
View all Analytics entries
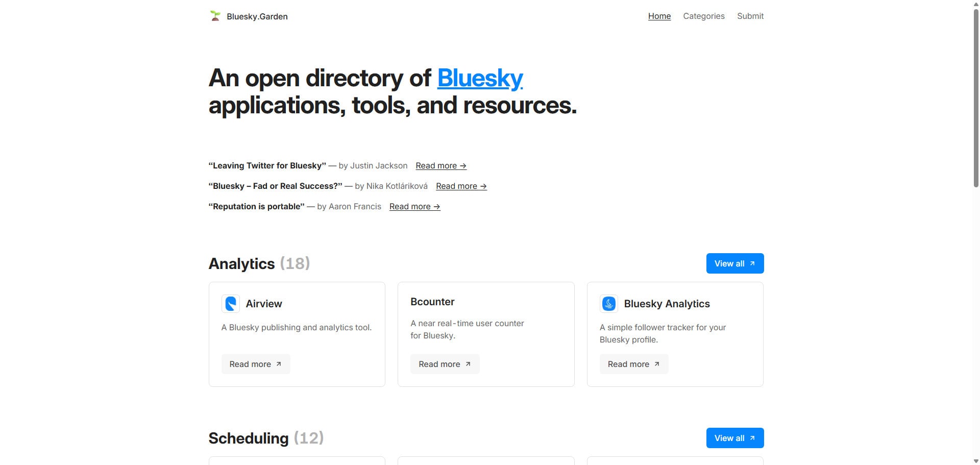point(735,263)
